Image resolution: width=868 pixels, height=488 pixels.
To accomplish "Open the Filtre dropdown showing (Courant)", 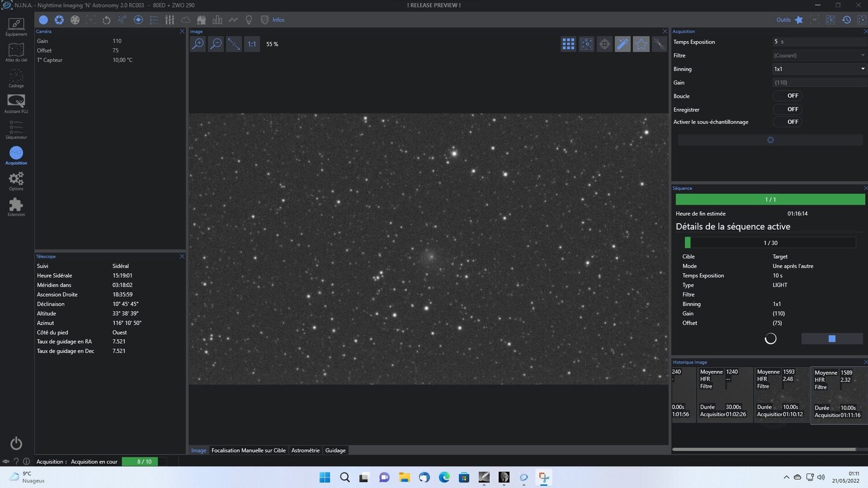I will coord(819,56).
